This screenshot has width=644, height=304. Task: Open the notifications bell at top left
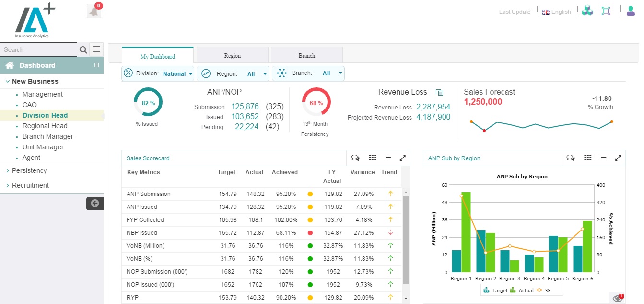[93, 10]
